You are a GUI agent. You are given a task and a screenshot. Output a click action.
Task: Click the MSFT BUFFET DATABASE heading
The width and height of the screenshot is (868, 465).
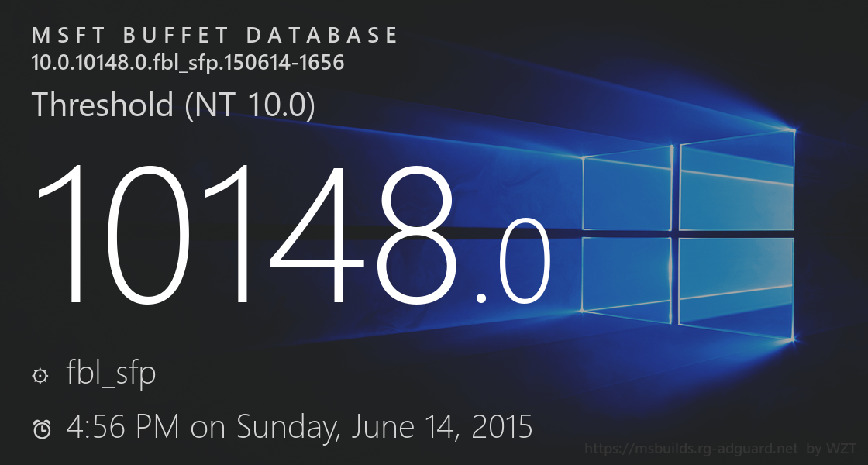(x=215, y=36)
